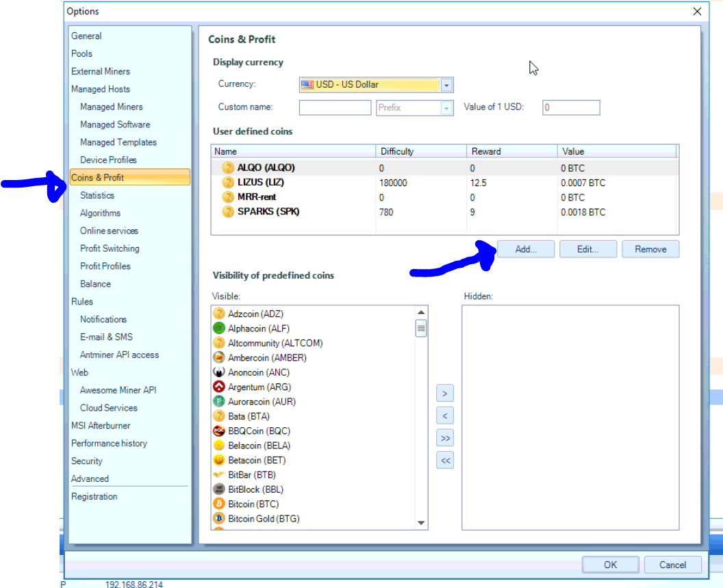This screenshot has height=588, width=723.
Task: Select Balance in the sidebar
Action: coord(95,284)
